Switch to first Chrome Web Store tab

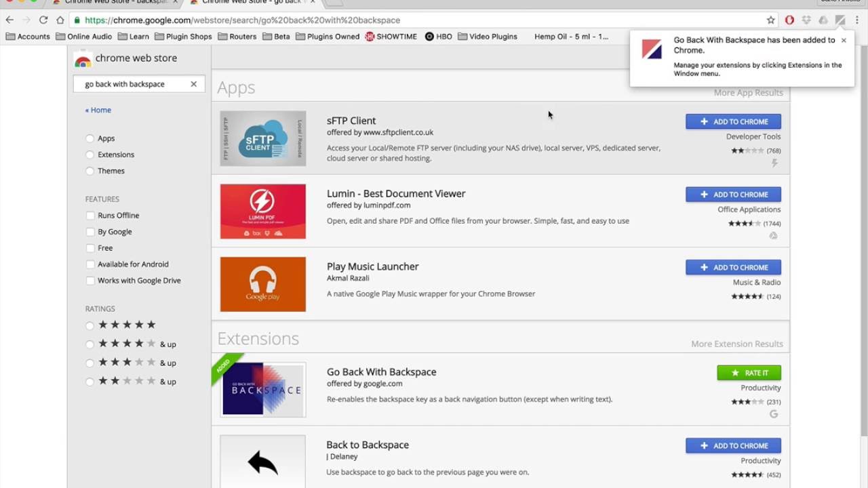click(115, 3)
